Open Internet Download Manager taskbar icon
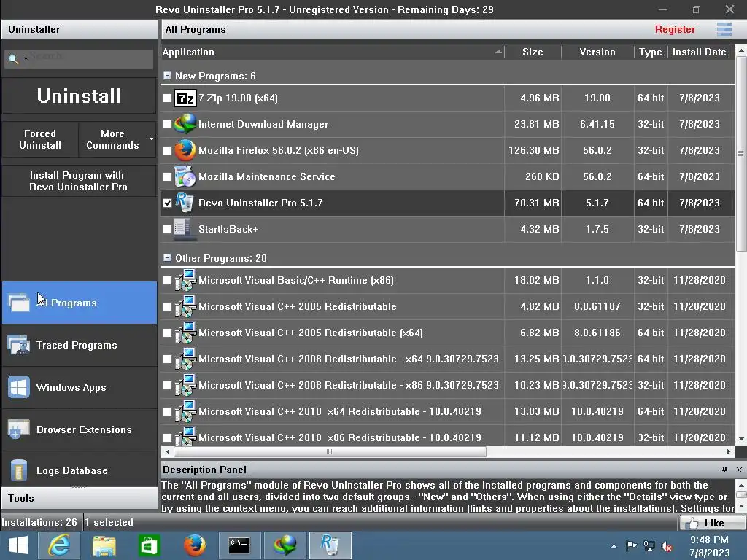747x560 pixels. click(x=285, y=545)
